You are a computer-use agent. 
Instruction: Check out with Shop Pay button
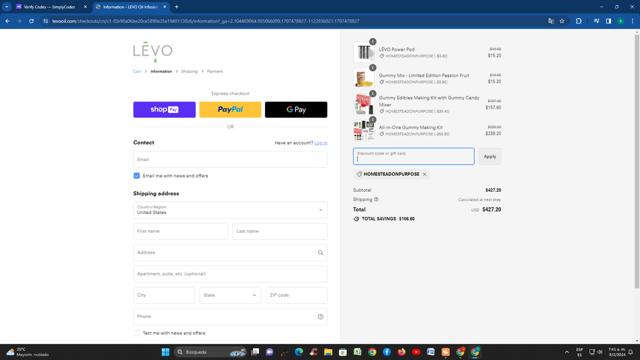(164, 110)
